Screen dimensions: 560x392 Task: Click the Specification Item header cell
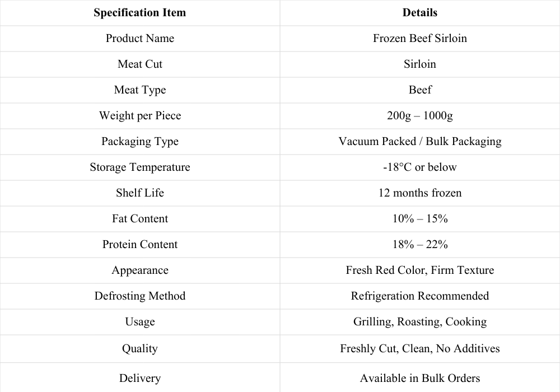click(139, 12)
